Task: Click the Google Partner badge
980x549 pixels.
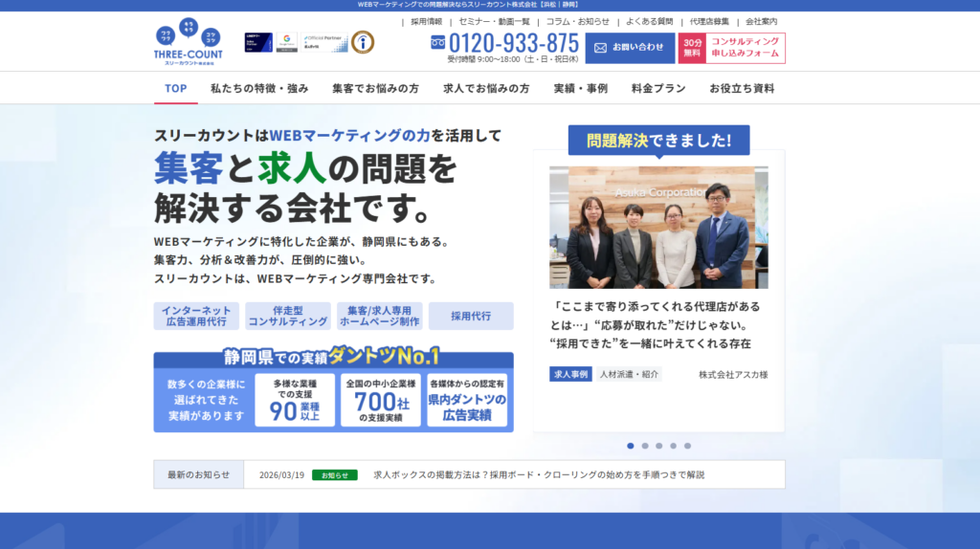Action: (285, 42)
